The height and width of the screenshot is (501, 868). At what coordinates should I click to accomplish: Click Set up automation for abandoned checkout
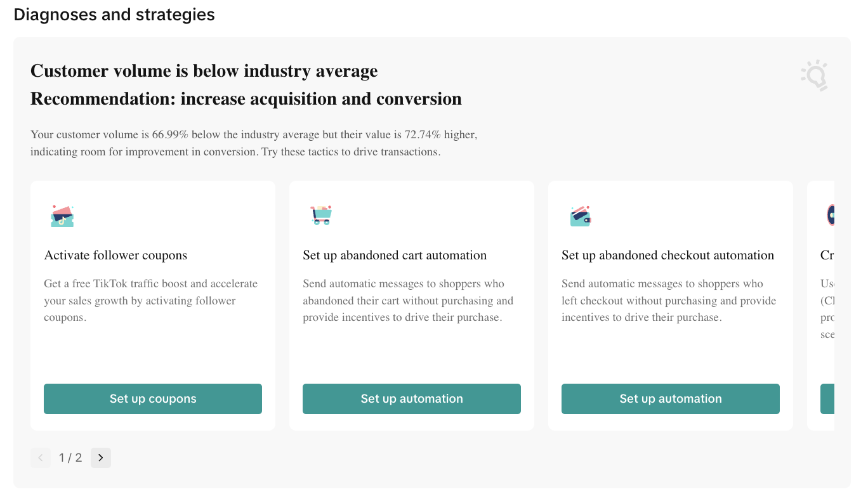click(670, 399)
